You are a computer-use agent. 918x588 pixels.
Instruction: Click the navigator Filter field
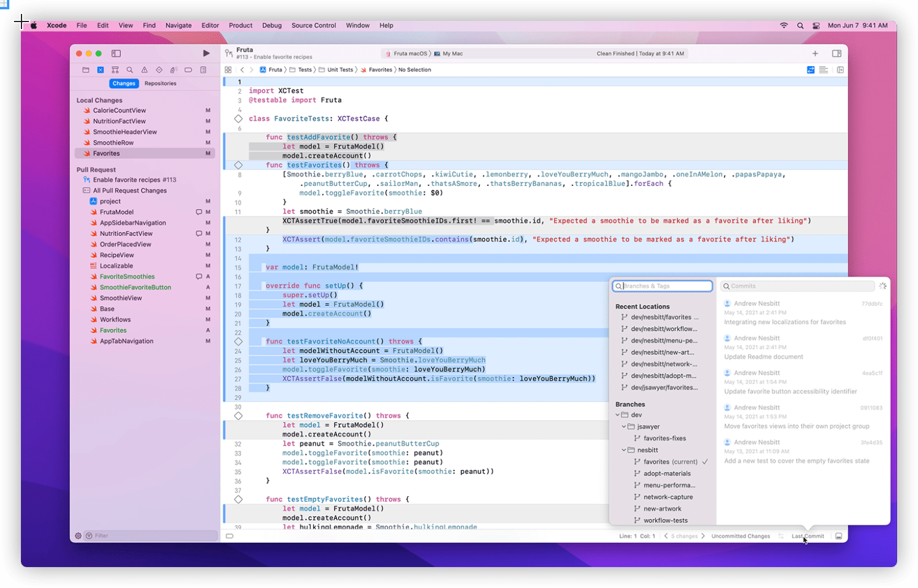pos(151,536)
